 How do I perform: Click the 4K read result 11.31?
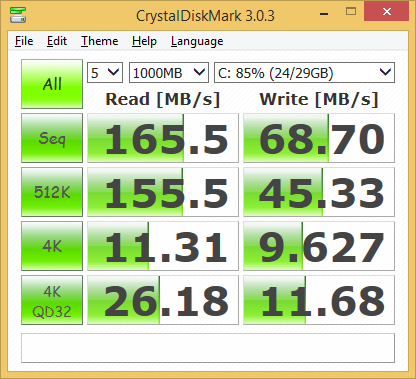pyautogui.click(x=163, y=246)
